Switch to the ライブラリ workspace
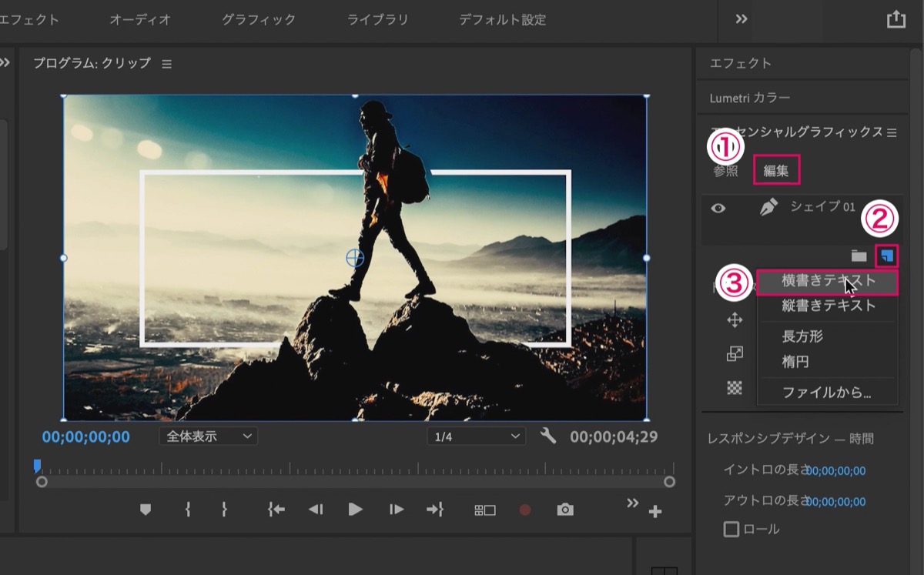 point(378,19)
